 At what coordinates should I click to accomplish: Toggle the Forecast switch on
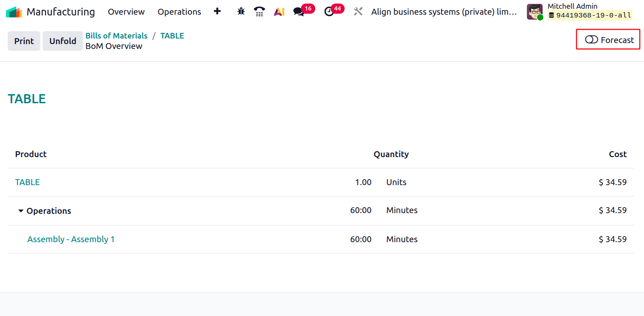[x=592, y=40]
